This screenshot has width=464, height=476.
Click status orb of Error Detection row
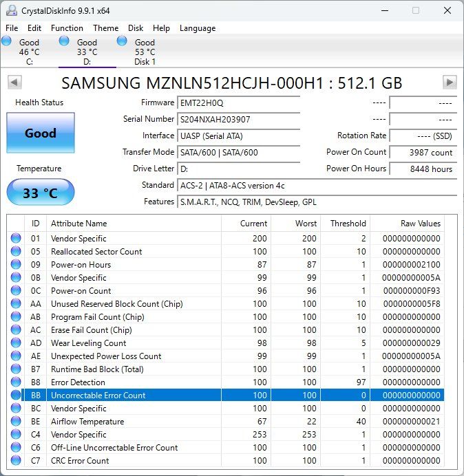[x=16, y=382]
